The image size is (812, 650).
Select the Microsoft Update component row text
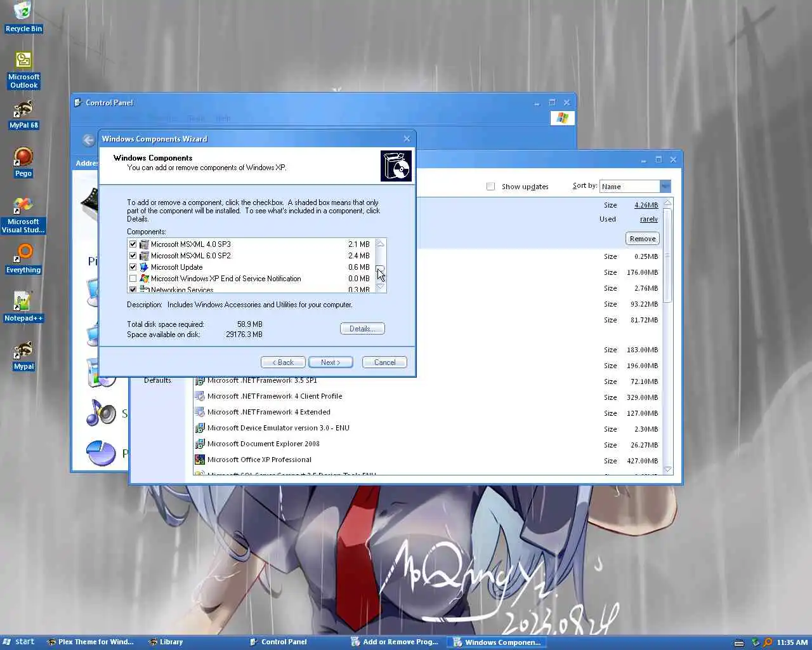(x=176, y=267)
